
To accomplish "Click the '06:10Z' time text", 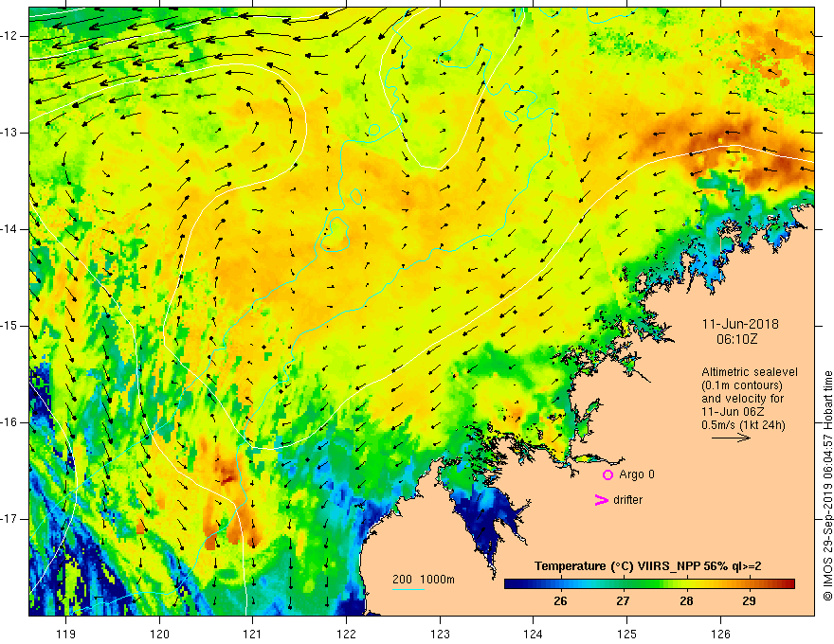I will pyautogui.click(x=736, y=339).
